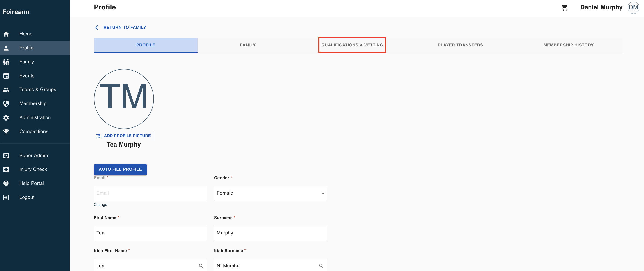Click the Profile page title in header
This screenshot has height=271, width=644.
click(x=105, y=7)
